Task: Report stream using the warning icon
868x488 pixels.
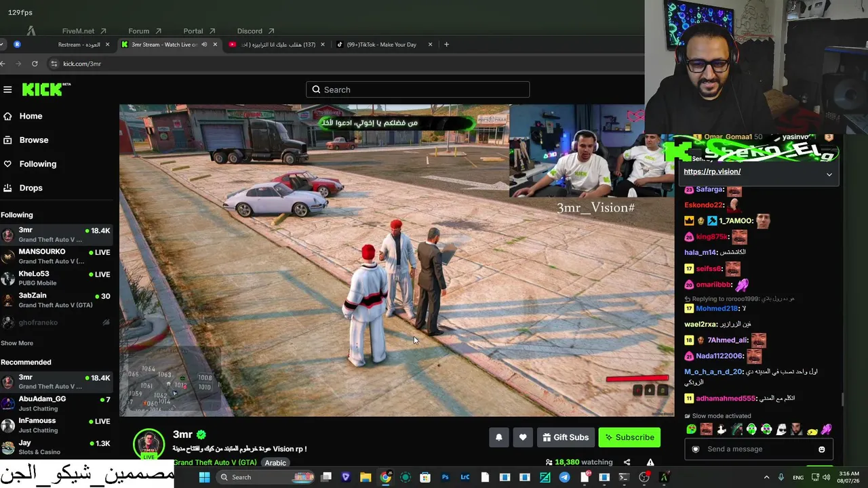Action: [x=650, y=462]
